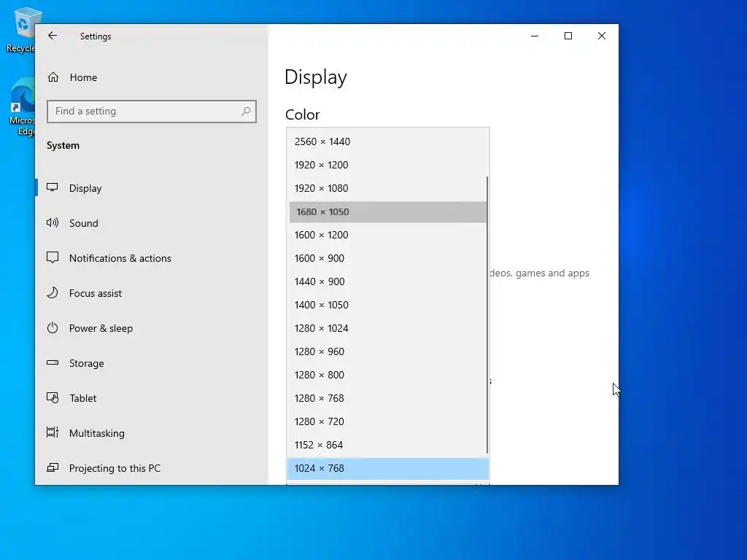Screen dimensions: 747x560
Task: Open Projecting to this PC settings
Action: (x=152, y=468)
